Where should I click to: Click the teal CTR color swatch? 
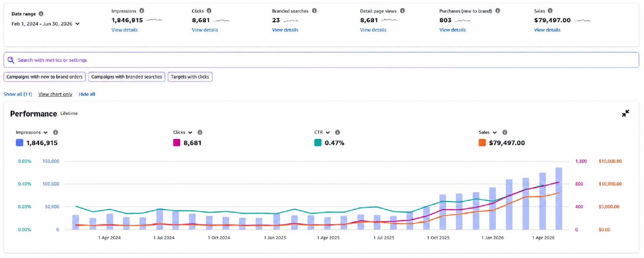pos(318,143)
